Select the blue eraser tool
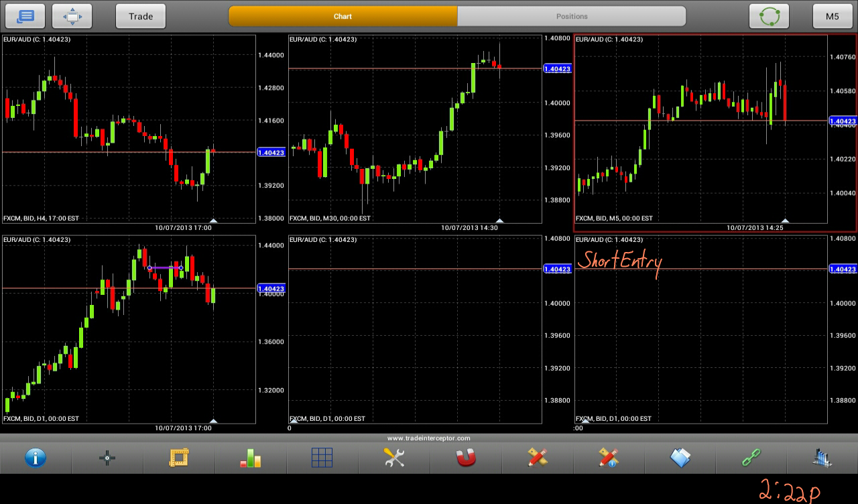 pos(680,458)
